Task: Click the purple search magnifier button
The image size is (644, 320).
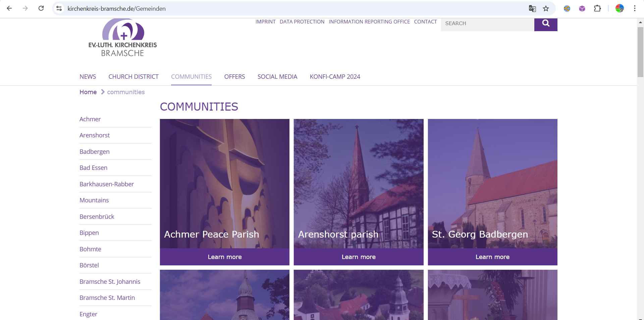Action: click(x=546, y=24)
